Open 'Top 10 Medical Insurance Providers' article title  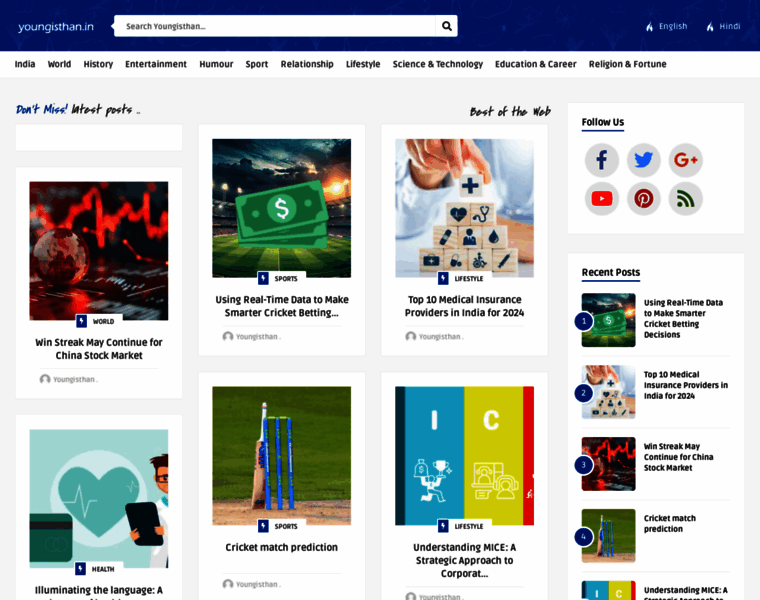pyautogui.click(x=464, y=306)
